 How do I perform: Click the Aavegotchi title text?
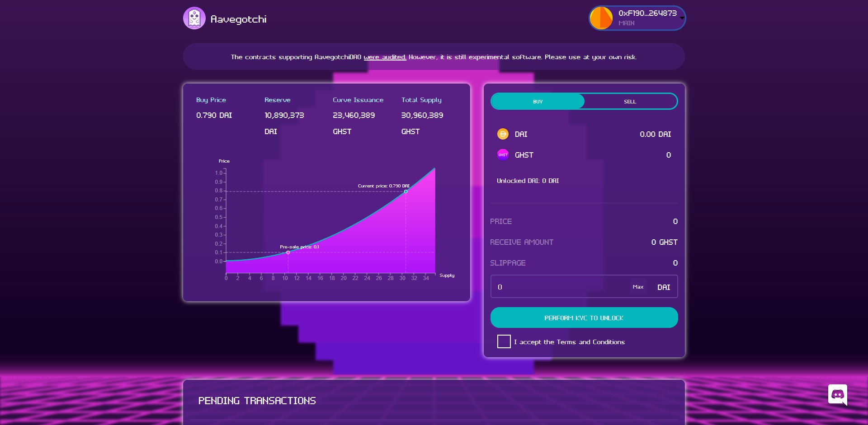point(239,19)
